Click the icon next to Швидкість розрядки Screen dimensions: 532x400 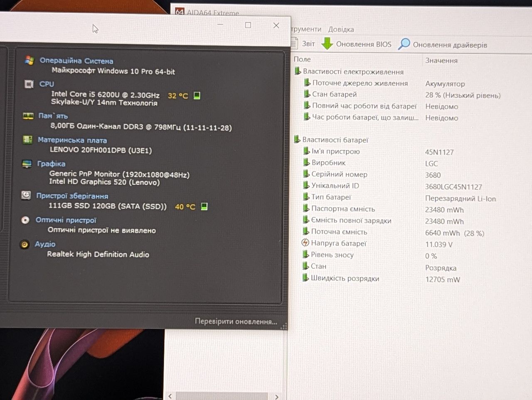[306, 277]
